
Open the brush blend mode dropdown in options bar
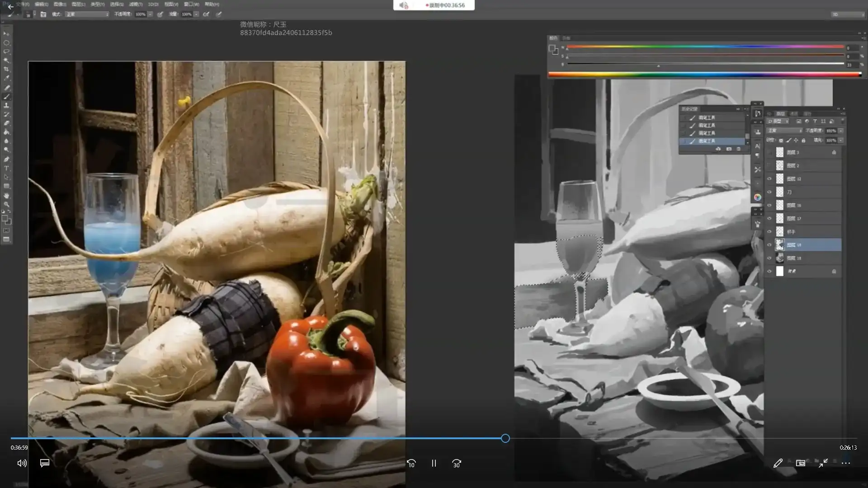coord(87,14)
